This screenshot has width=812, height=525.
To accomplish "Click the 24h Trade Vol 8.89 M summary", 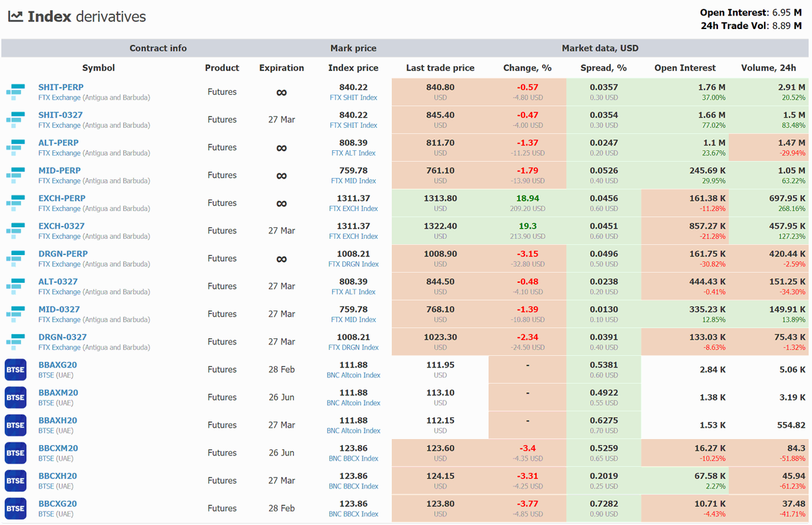I will 752,26.
